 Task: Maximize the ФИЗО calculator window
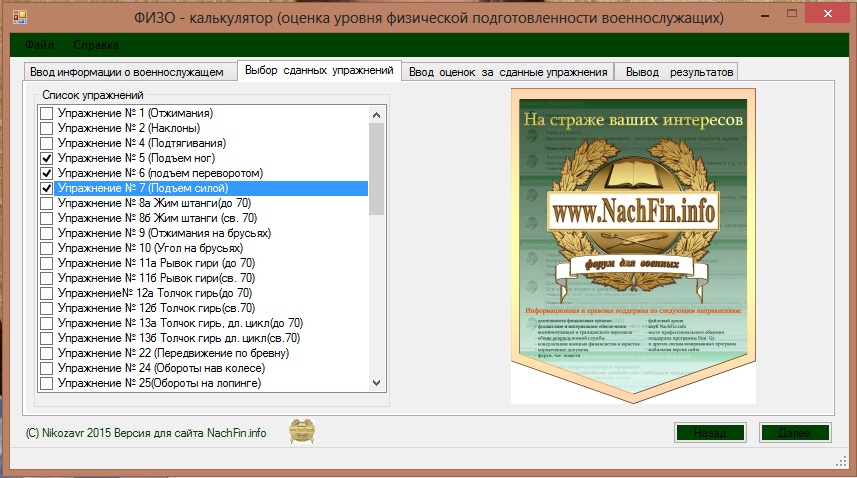coord(791,14)
